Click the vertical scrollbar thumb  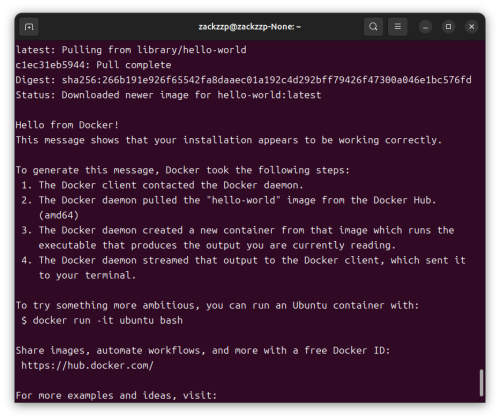coord(481,383)
